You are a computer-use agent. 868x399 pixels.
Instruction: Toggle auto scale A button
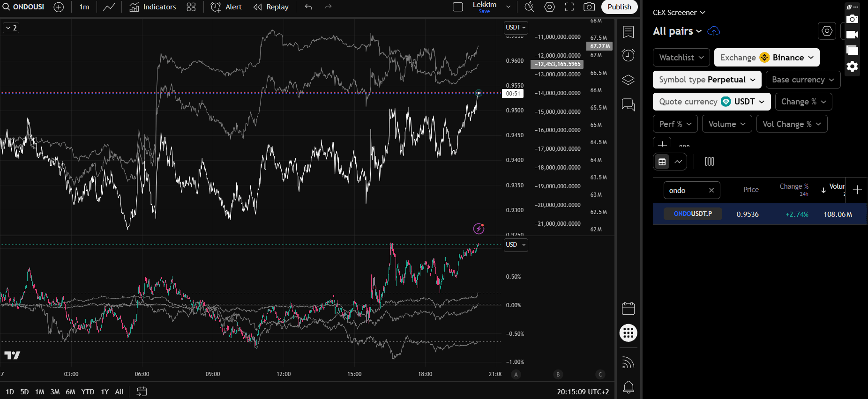pos(516,374)
